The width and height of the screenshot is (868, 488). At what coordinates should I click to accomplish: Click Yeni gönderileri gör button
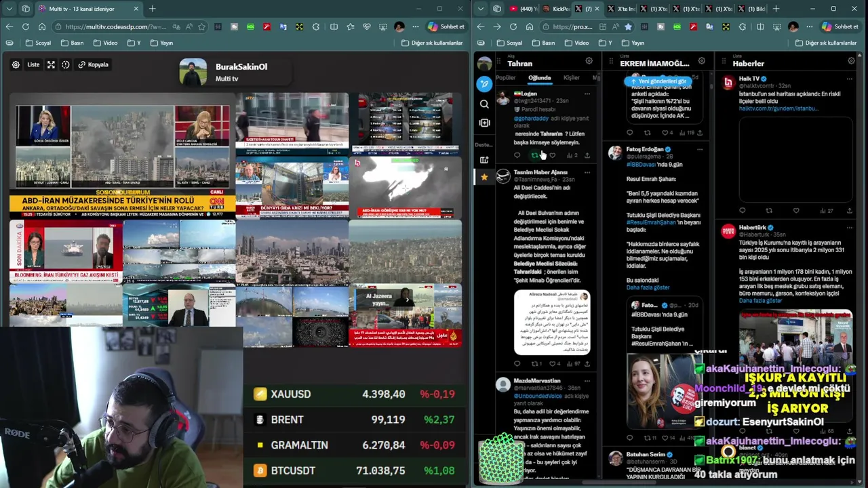click(x=658, y=81)
